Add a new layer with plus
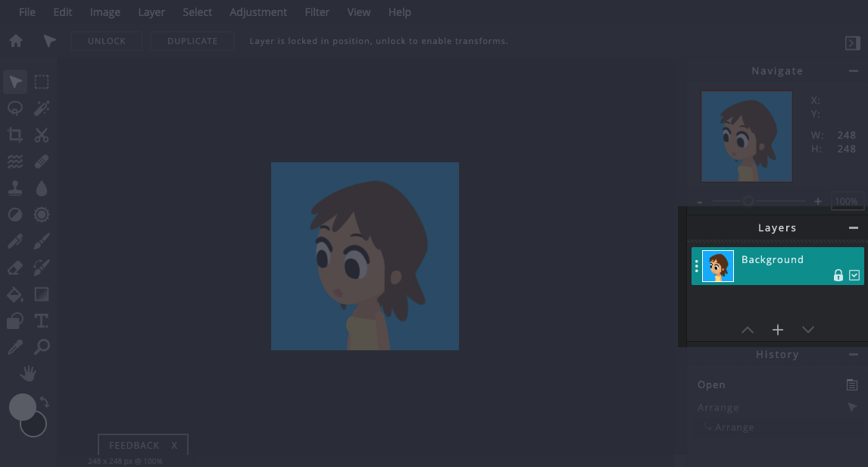 click(778, 331)
